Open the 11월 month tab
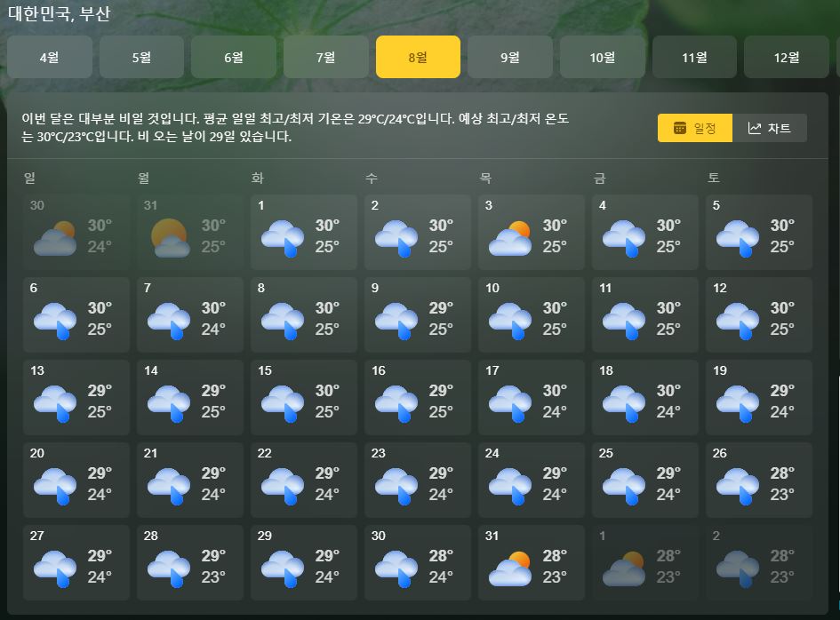 pyautogui.click(x=694, y=57)
